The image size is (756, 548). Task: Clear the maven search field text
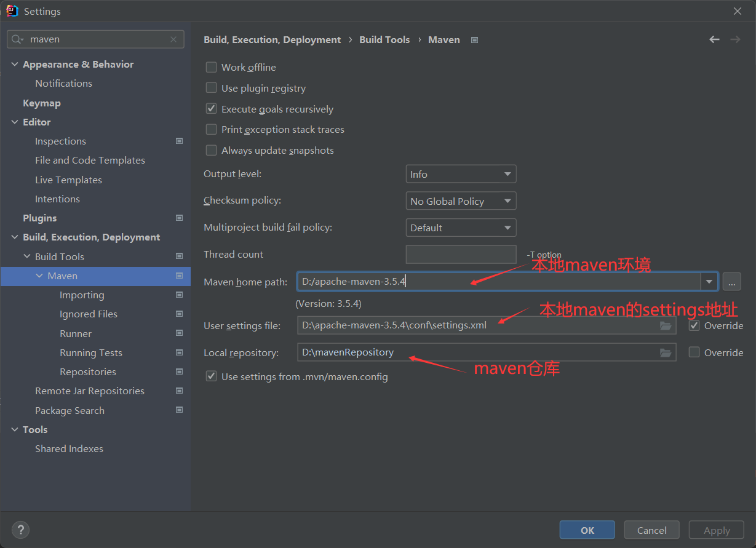tap(173, 39)
